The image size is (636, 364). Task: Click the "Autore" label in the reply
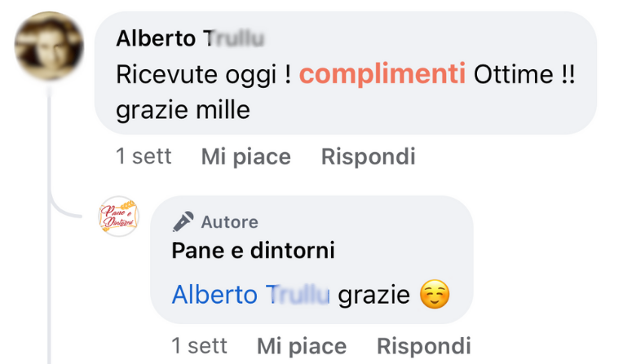pyautogui.click(x=229, y=221)
